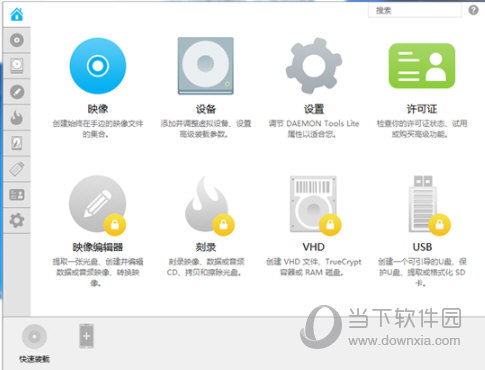Click the USB title label
The width and height of the screenshot is (485, 370).
[x=422, y=247]
